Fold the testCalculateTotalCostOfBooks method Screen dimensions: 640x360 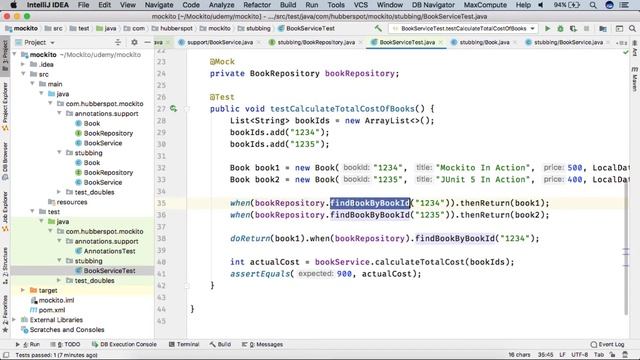pyautogui.click(x=187, y=109)
